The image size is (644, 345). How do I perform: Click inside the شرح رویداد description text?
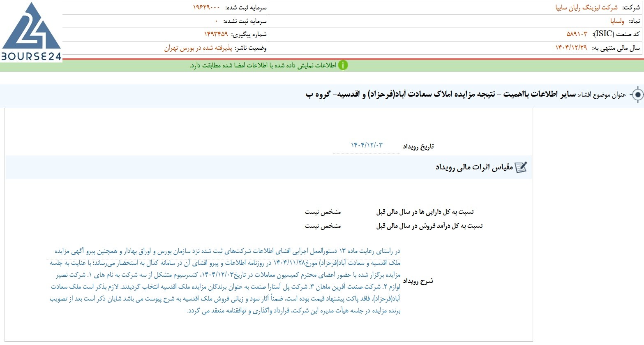(224, 281)
